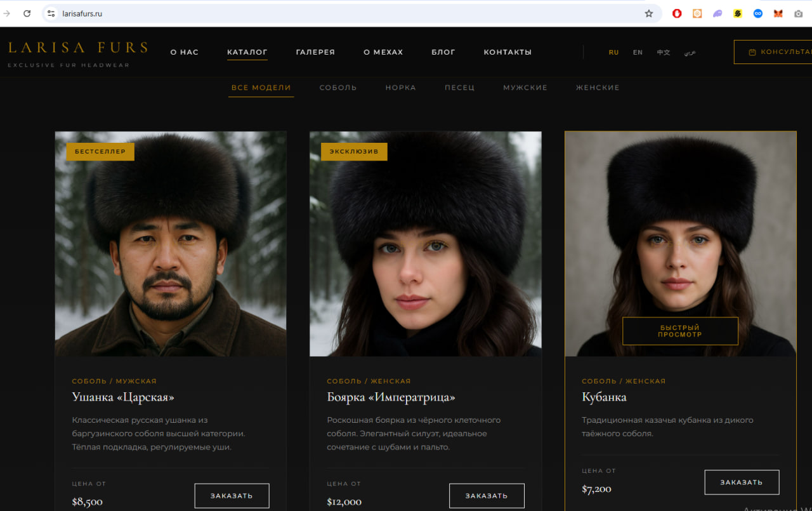
Task: Click the purple ghost extension icon
Action: (717, 13)
